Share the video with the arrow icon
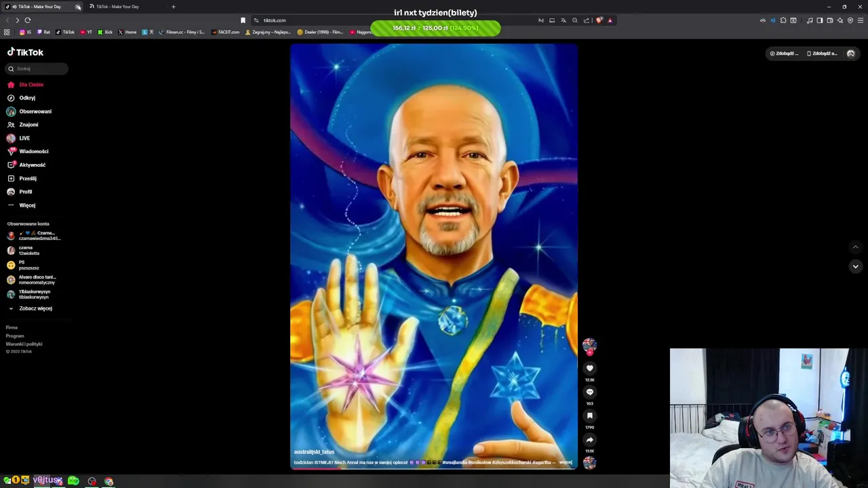The image size is (868, 488). tap(589, 440)
